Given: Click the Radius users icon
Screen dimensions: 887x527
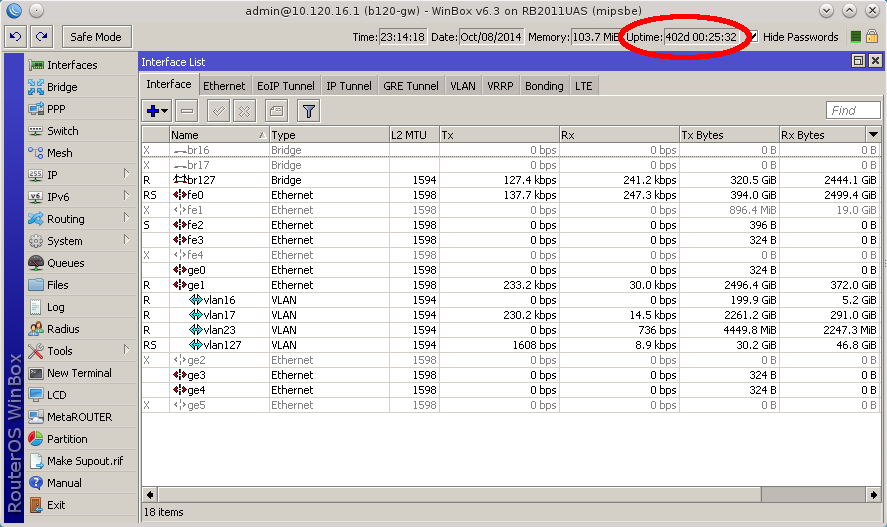Looking at the screenshot, I should pyautogui.click(x=36, y=329).
